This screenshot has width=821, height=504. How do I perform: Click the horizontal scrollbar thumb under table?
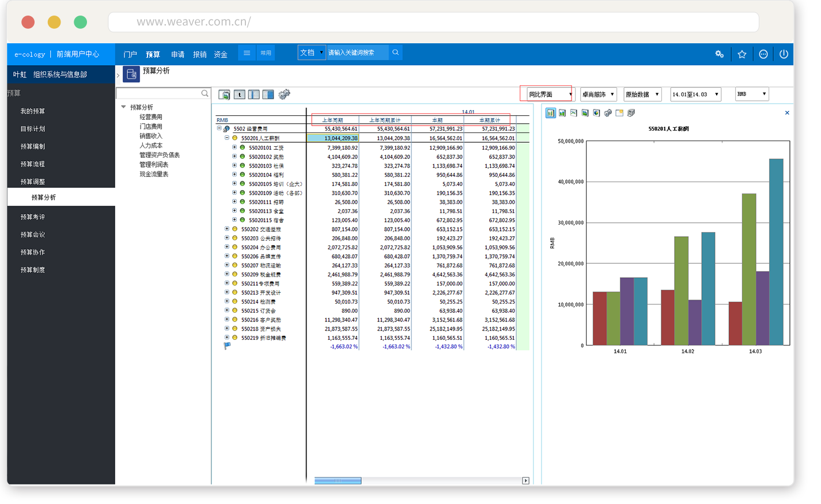tap(338, 480)
